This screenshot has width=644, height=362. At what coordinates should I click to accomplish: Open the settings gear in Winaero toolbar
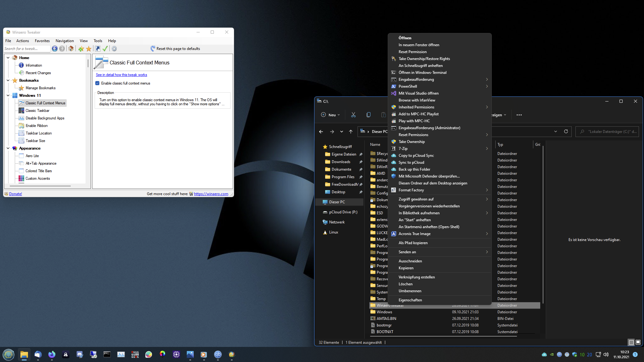[114, 49]
